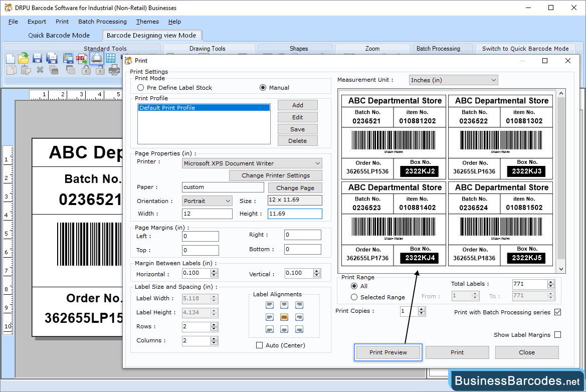
Task: Check the Auto (Center) checkbox
Action: coord(259,345)
